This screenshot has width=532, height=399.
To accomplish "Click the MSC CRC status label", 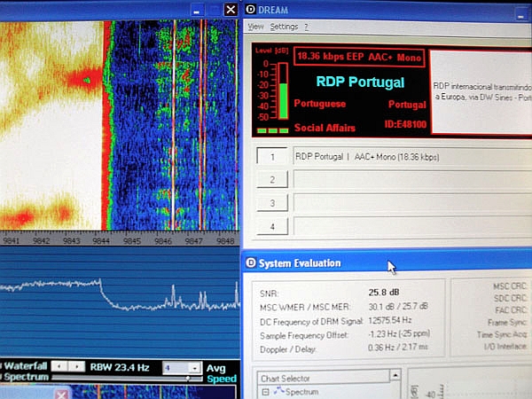I will coord(509,286).
